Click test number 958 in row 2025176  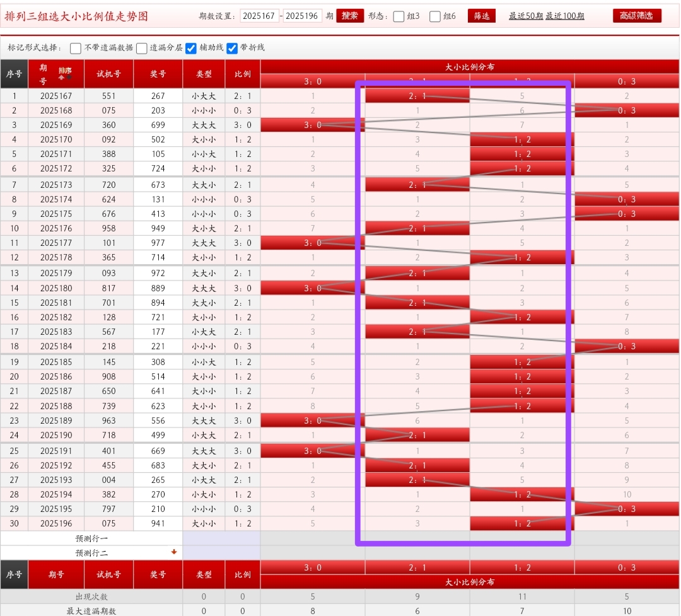coord(108,228)
